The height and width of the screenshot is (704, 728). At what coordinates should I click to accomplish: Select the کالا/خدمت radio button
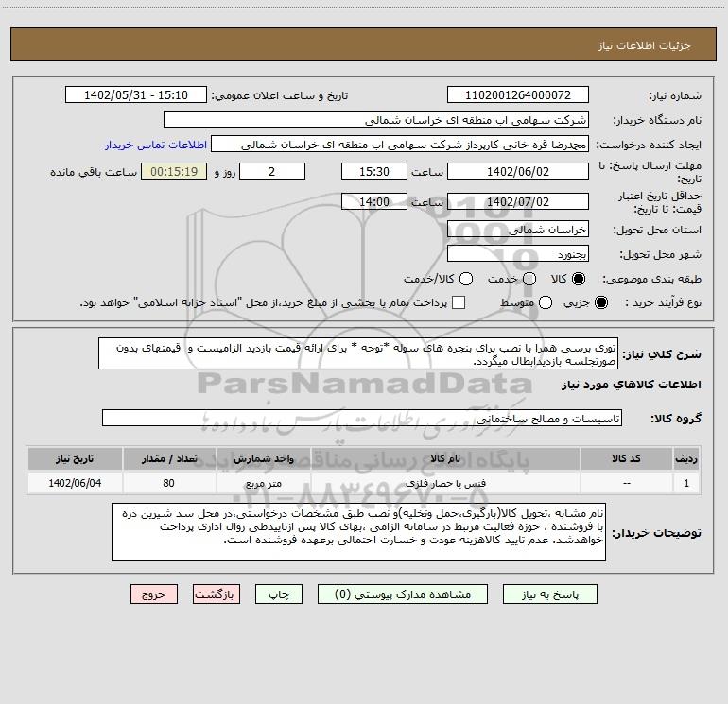pos(466,279)
